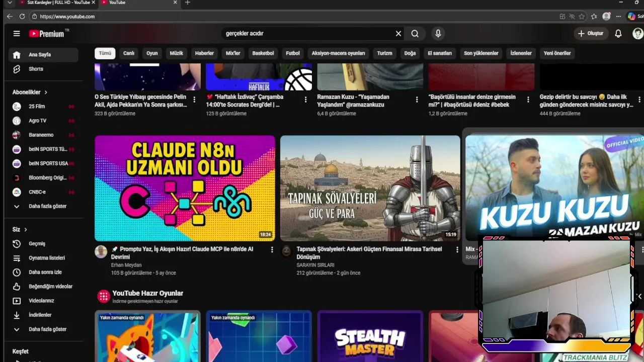The height and width of the screenshot is (362, 644).
Task: Reload the page with refresh icon
Action: (x=22, y=17)
